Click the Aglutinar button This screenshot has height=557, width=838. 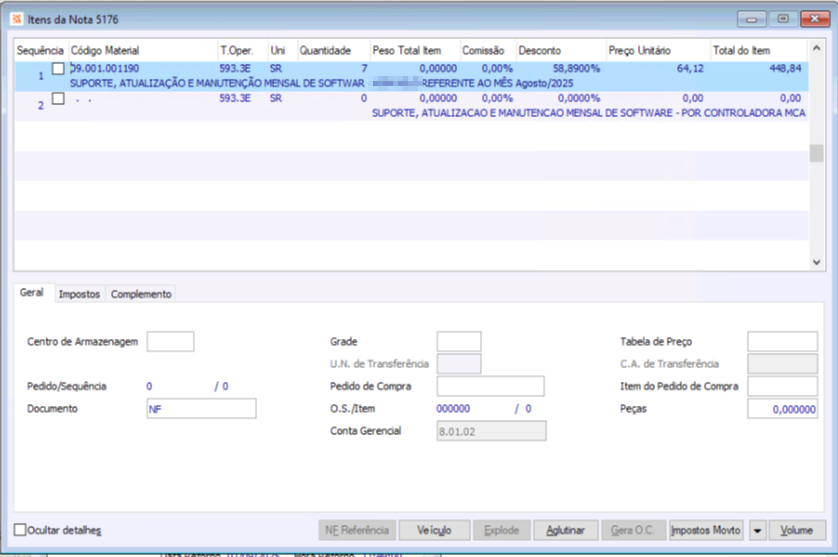point(565,530)
